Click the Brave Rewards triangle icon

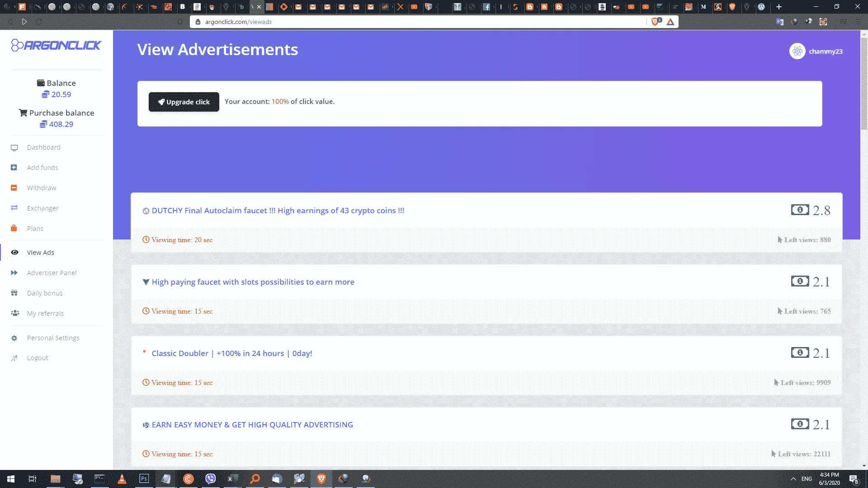670,22
